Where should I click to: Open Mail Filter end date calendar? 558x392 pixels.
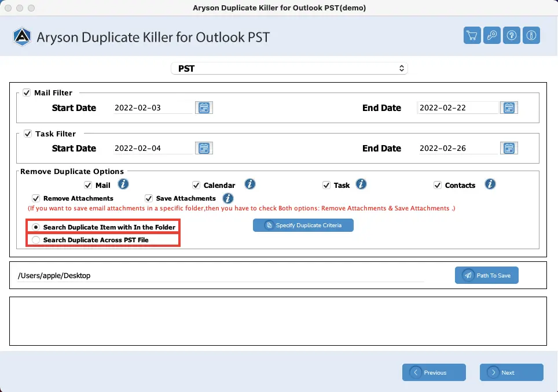tap(509, 108)
